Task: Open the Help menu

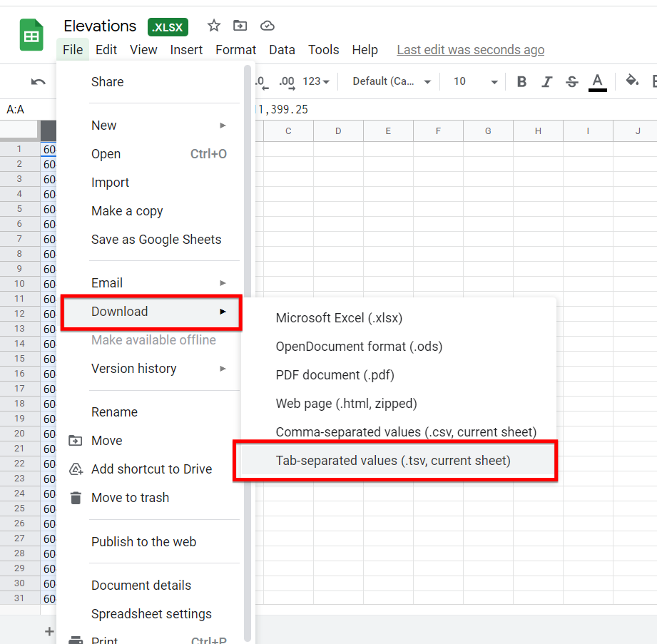Action: coord(365,50)
